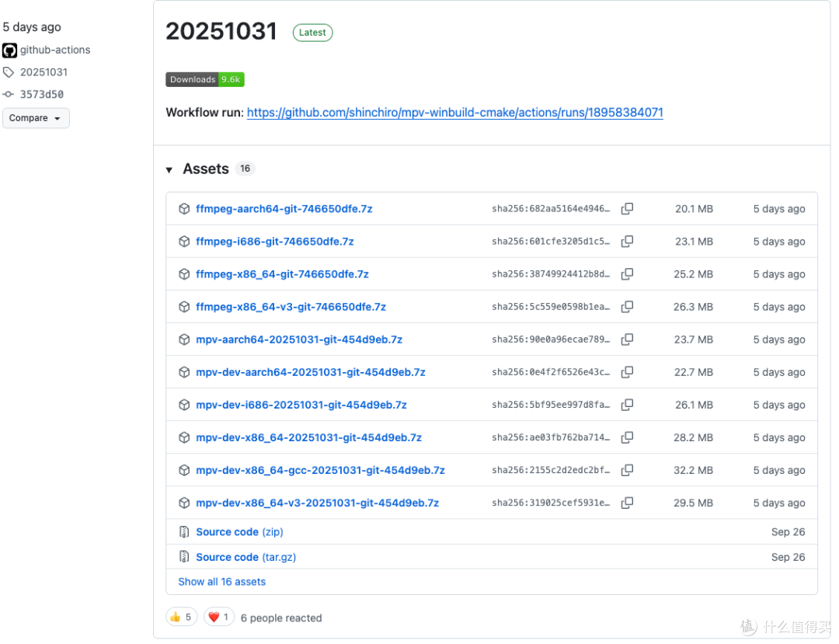Open the Compare dropdown
This screenshot has height=644, width=839.
pyautogui.click(x=35, y=117)
